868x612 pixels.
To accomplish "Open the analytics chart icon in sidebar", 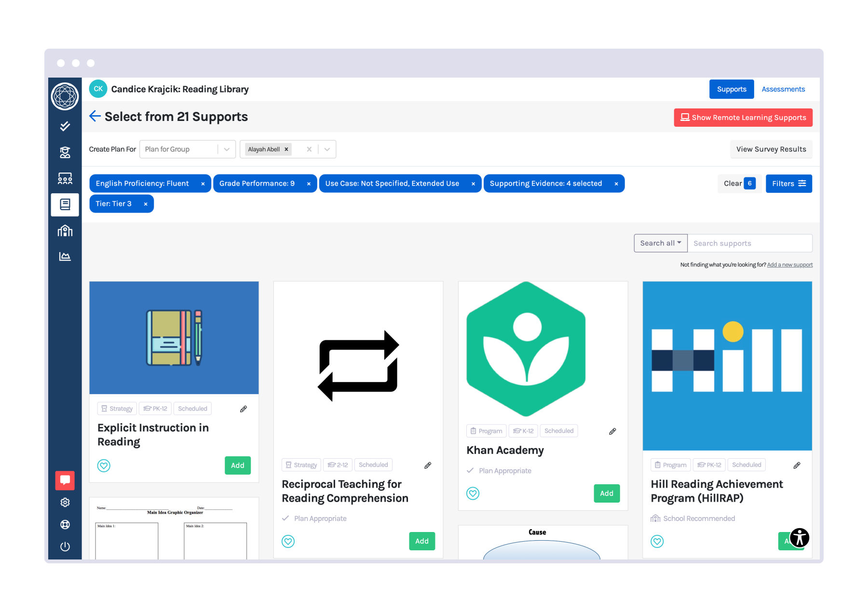I will click(65, 256).
